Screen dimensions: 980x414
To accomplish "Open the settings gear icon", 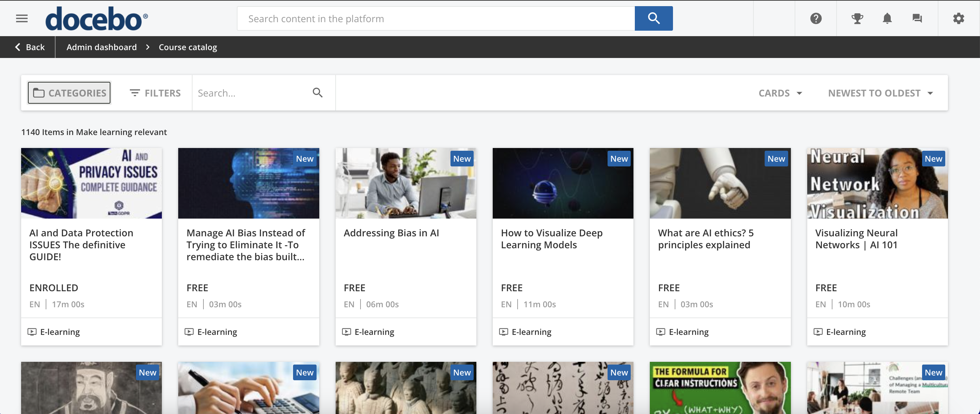I will click(x=958, y=18).
